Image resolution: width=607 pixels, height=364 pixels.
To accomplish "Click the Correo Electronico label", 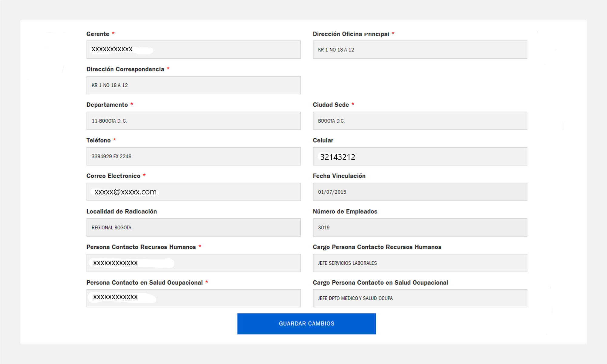I will [x=113, y=176].
